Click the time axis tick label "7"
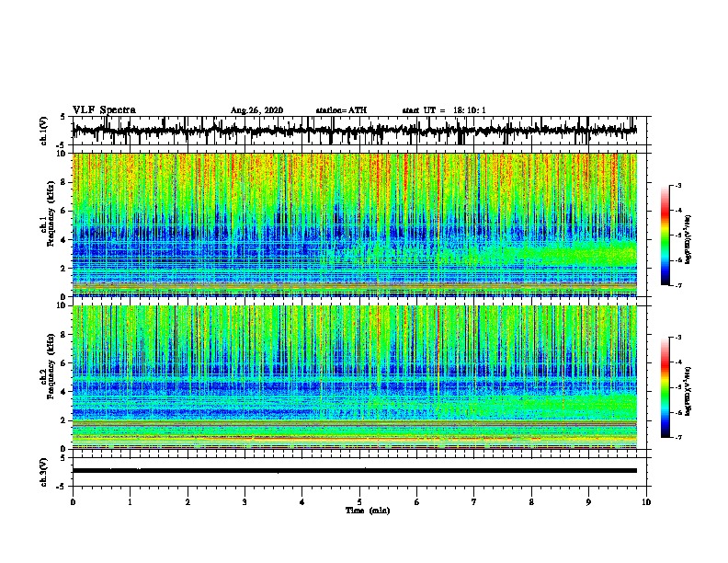The width and height of the screenshot is (728, 563). [x=474, y=502]
